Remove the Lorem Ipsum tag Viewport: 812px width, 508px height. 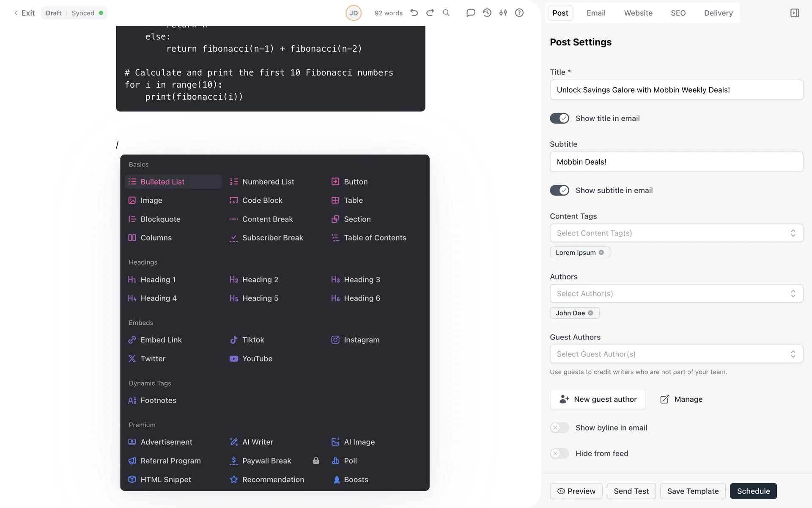point(601,253)
